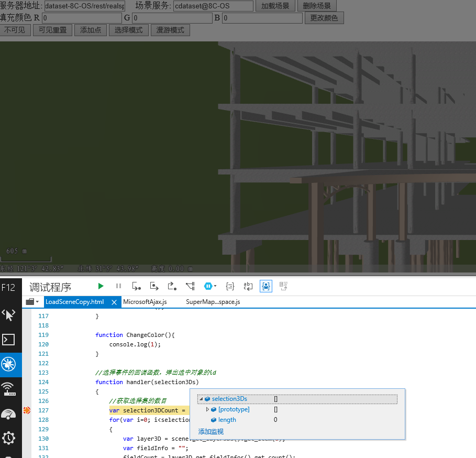Click the 选择模式 button
This screenshot has width=476, height=458.
tap(128, 30)
